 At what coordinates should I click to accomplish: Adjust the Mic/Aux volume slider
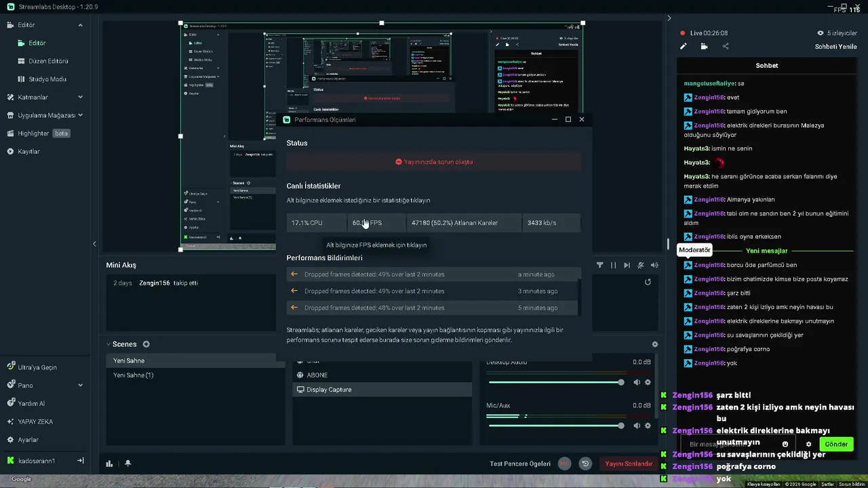555,426
